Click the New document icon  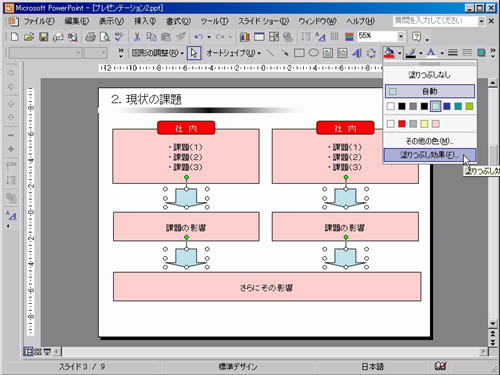(x=14, y=36)
